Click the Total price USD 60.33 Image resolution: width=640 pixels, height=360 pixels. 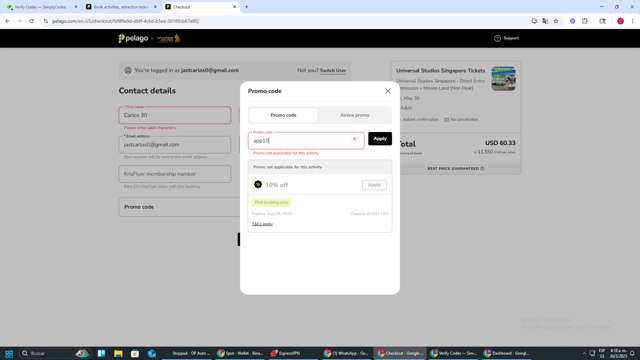pyautogui.click(x=500, y=143)
